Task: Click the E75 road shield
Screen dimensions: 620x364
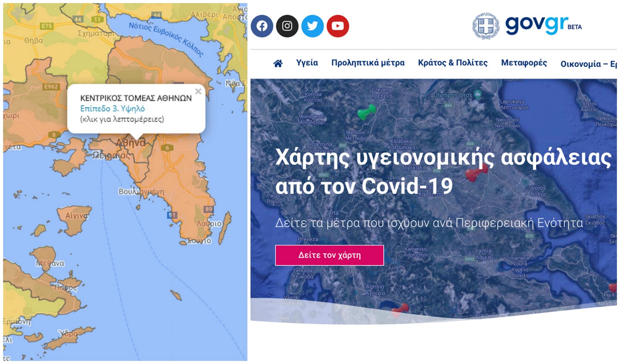Action: click(47, 26)
